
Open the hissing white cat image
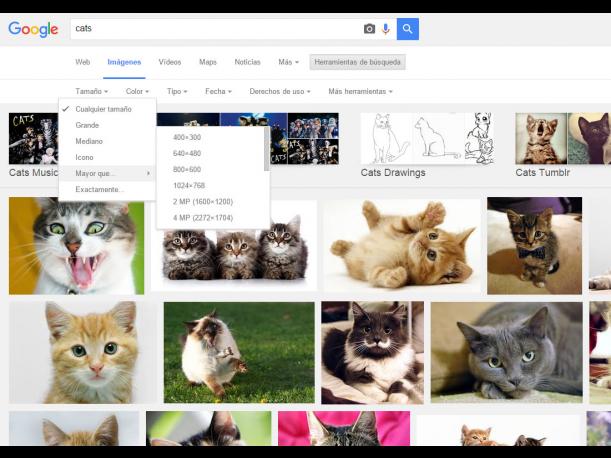coord(76,246)
